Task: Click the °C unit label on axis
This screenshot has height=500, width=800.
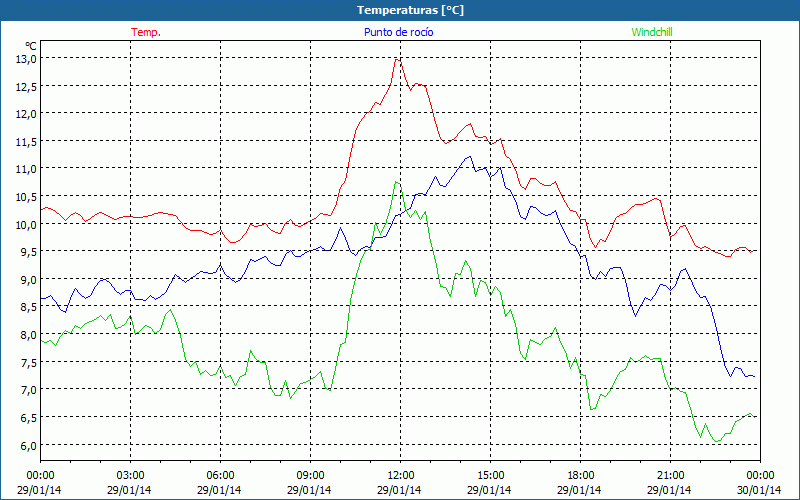Action: click(31, 46)
